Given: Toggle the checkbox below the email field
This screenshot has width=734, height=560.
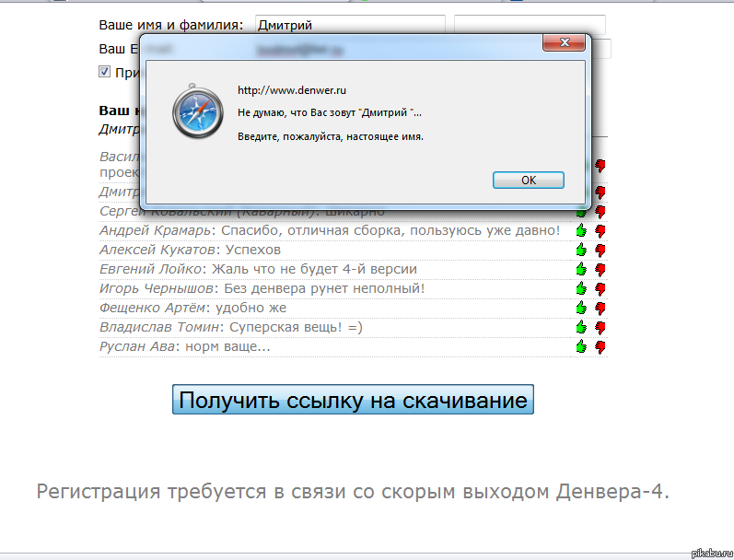Looking at the screenshot, I should point(105,72).
